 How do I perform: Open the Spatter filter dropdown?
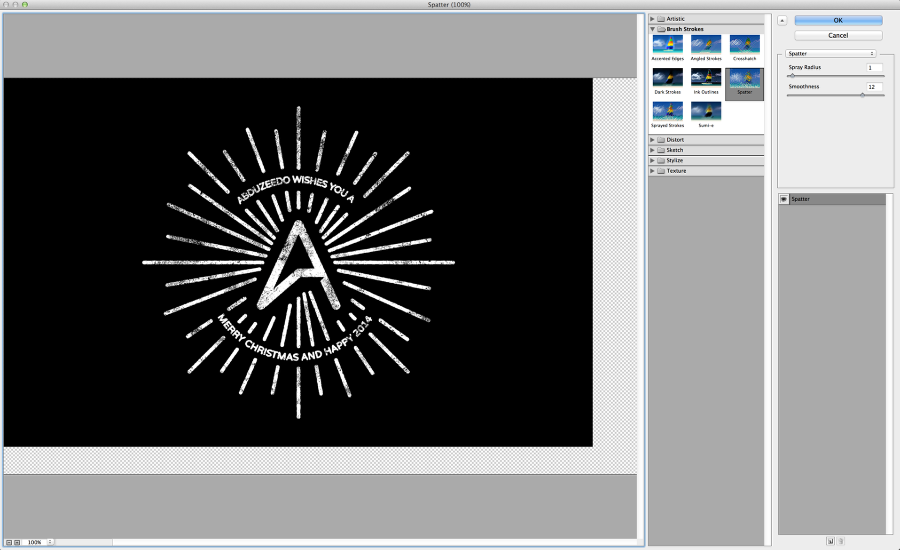pyautogui.click(x=831, y=53)
